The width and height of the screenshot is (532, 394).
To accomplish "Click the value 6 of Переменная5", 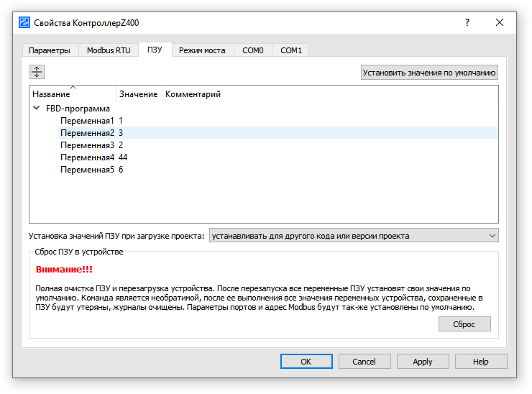I will tap(121, 170).
